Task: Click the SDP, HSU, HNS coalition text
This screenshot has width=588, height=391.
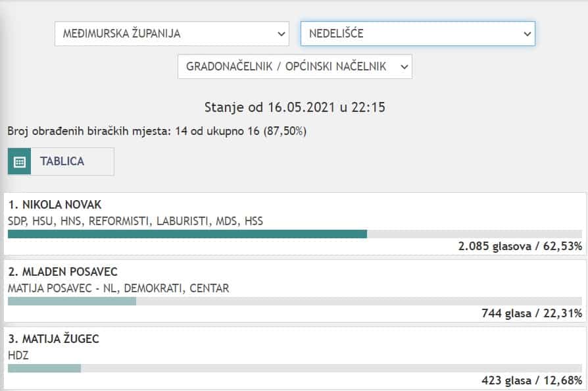Action: tap(135, 221)
